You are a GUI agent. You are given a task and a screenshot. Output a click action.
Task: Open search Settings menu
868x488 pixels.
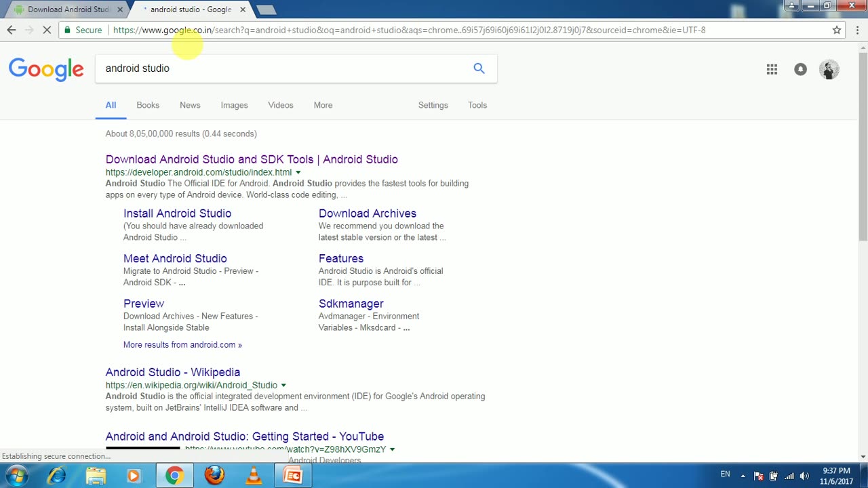click(433, 105)
